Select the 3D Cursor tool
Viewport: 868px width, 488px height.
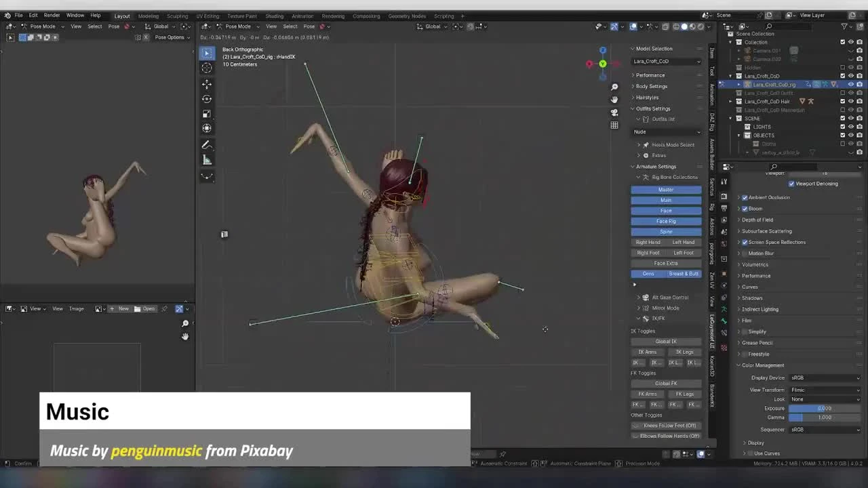(x=207, y=68)
